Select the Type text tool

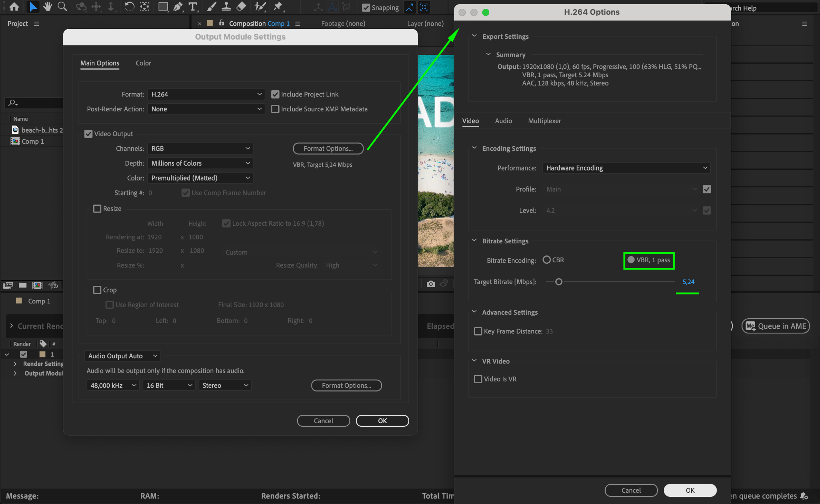[193, 7]
